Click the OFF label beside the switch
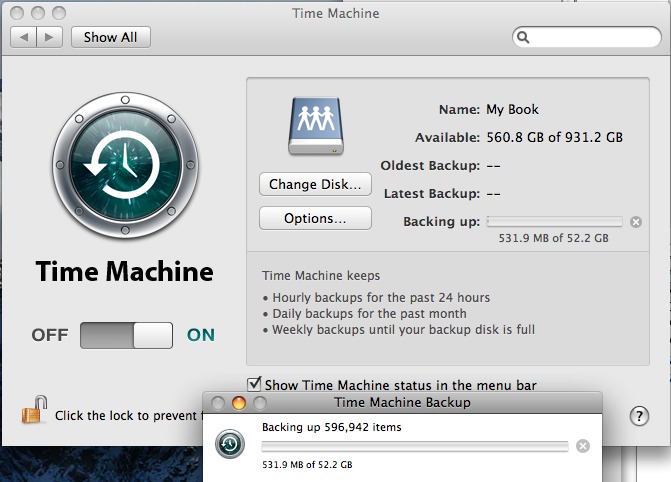Image resolution: width=671 pixels, height=482 pixels. (50, 335)
